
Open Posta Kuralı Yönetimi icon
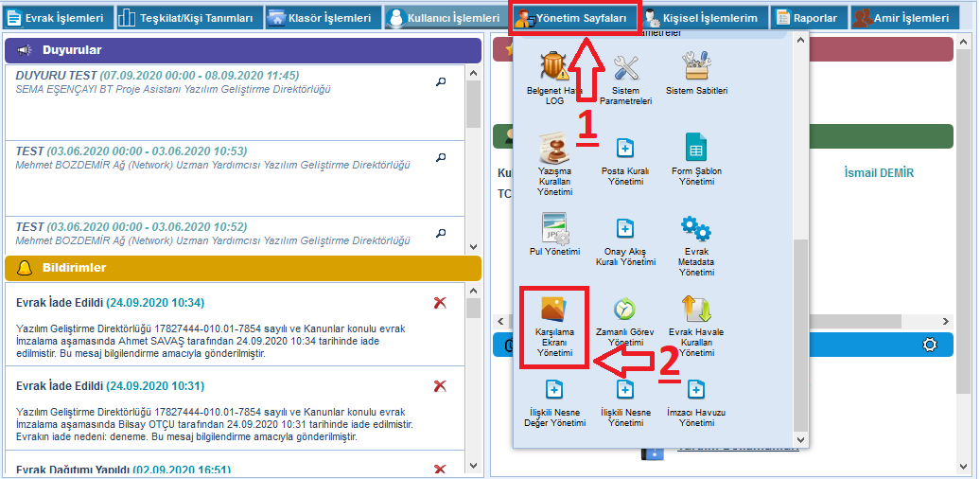click(624, 149)
